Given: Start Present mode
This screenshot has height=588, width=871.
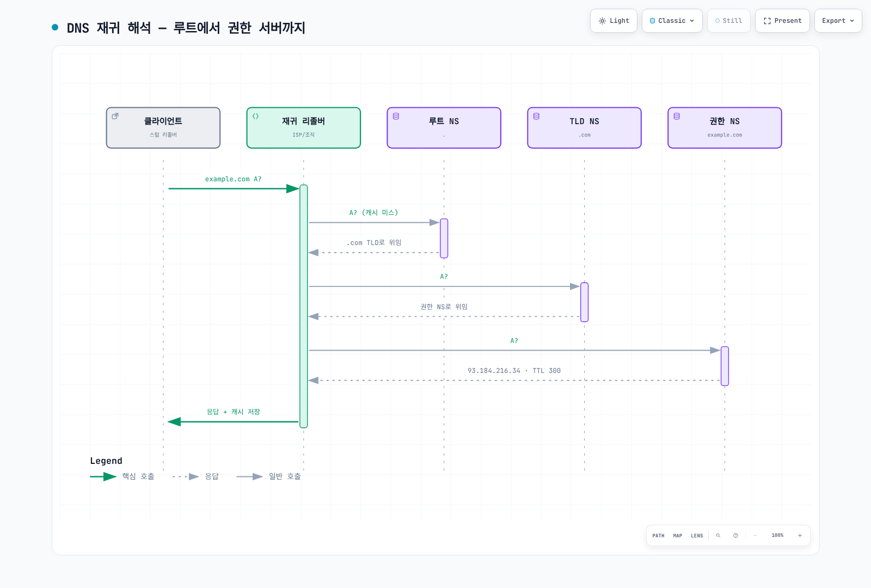Looking at the screenshot, I should coord(782,21).
